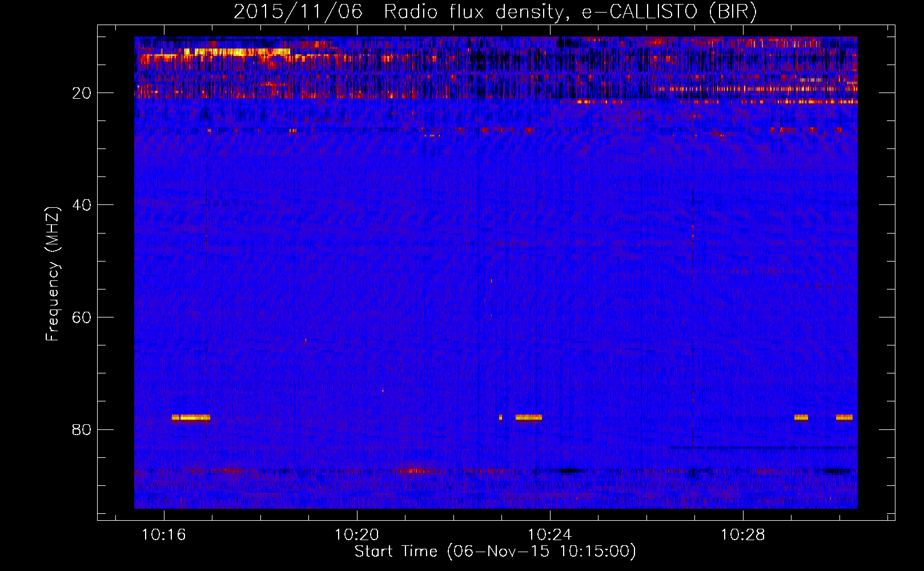Image resolution: width=924 pixels, height=571 pixels.
Task: Click the 40 MHz frequency tick label
Action: 82,205
